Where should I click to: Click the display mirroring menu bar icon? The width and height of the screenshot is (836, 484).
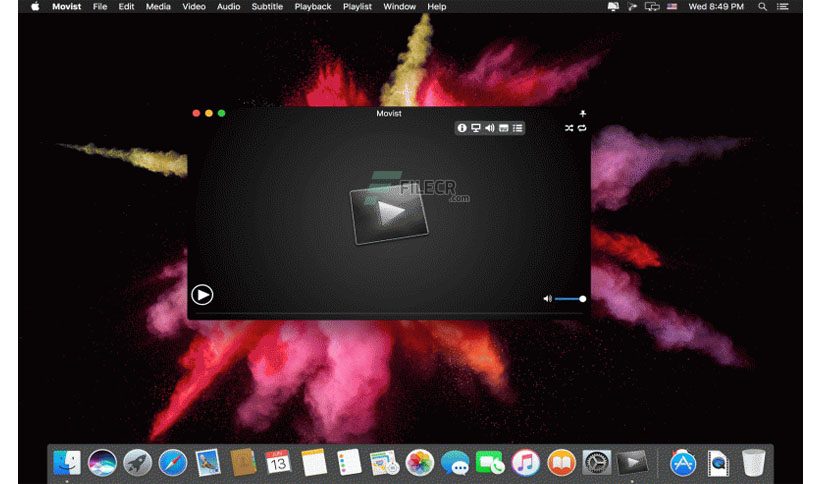[652, 6]
